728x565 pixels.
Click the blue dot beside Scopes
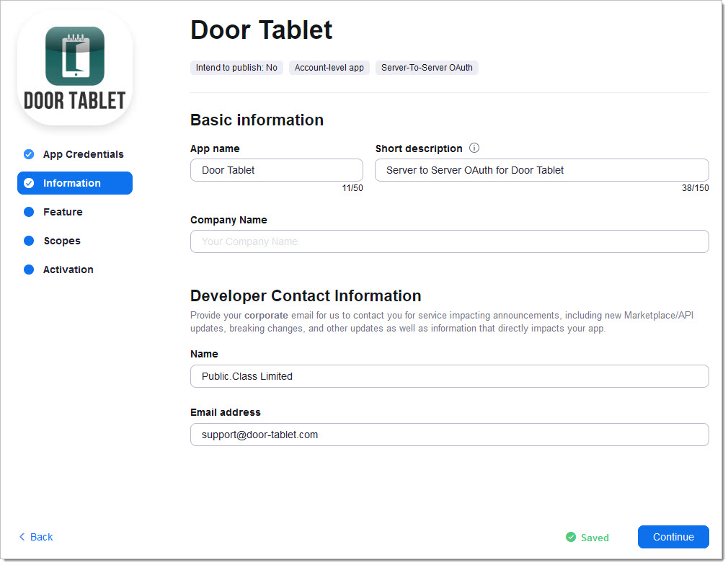click(29, 241)
